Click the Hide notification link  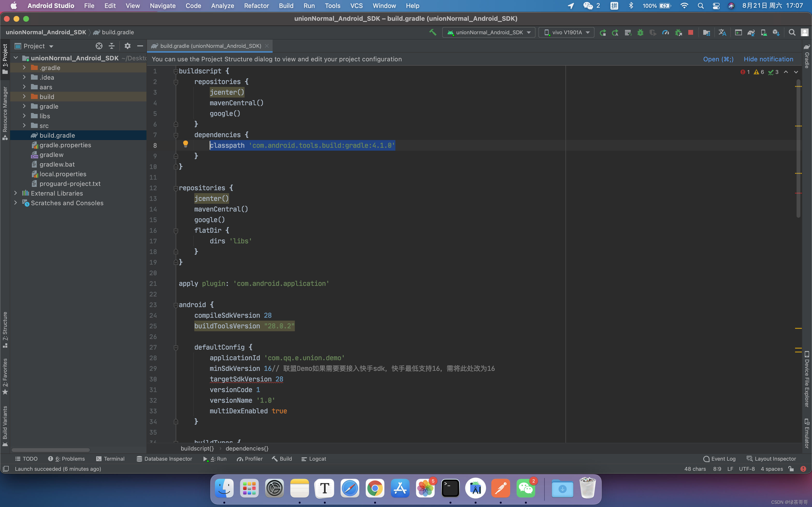pyautogui.click(x=768, y=59)
